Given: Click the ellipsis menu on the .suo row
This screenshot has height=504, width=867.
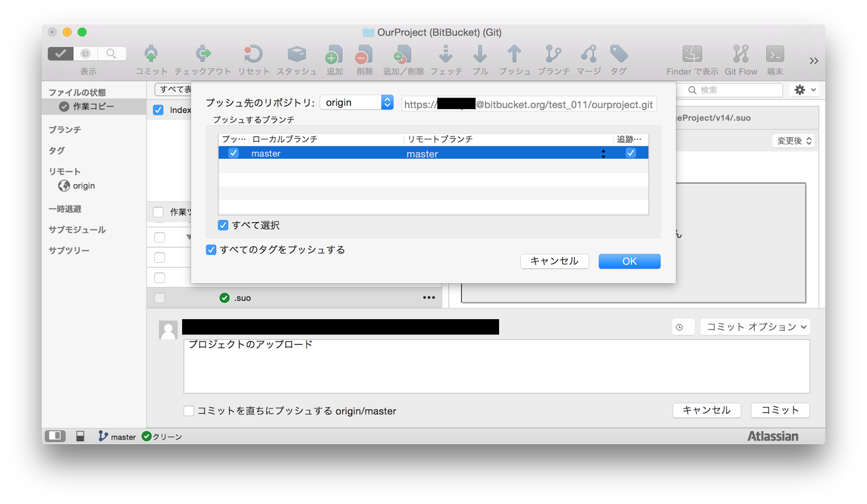Looking at the screenshot, I should click(x=429, y=298).
